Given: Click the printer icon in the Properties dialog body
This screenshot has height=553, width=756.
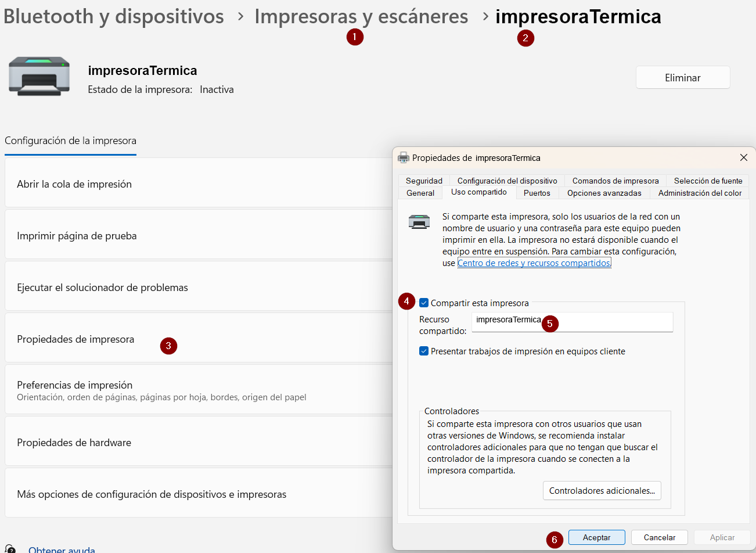Looking at the screenshot, I should click(419, 222).
